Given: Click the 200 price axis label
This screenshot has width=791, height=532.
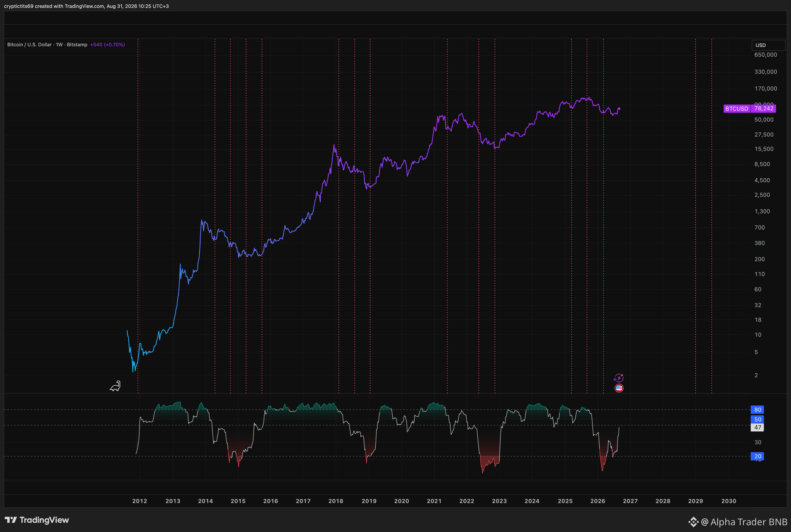Looking at the screenshot, I should (760, 259).
